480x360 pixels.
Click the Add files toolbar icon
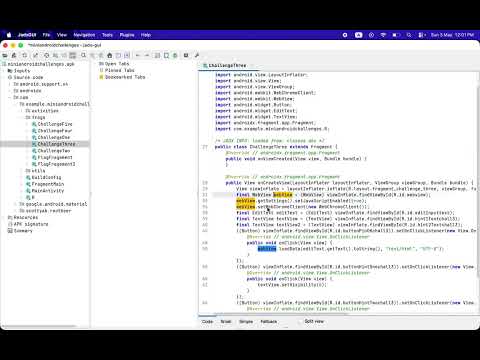click(x=14, y=55)
